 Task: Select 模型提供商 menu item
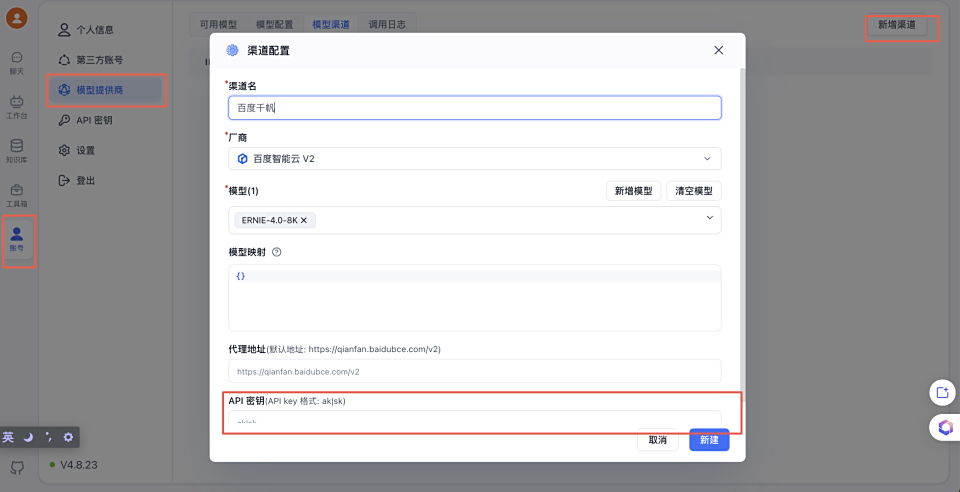(106, 90)
